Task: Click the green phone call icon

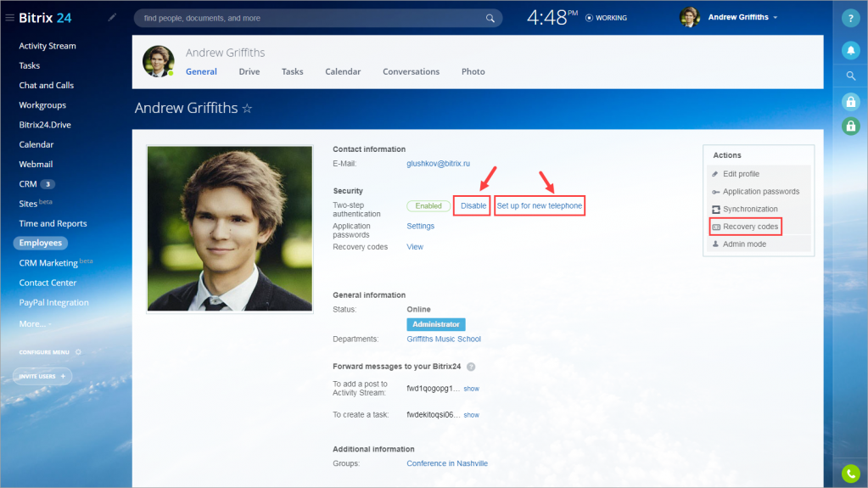Action: [x=850, y=474]
